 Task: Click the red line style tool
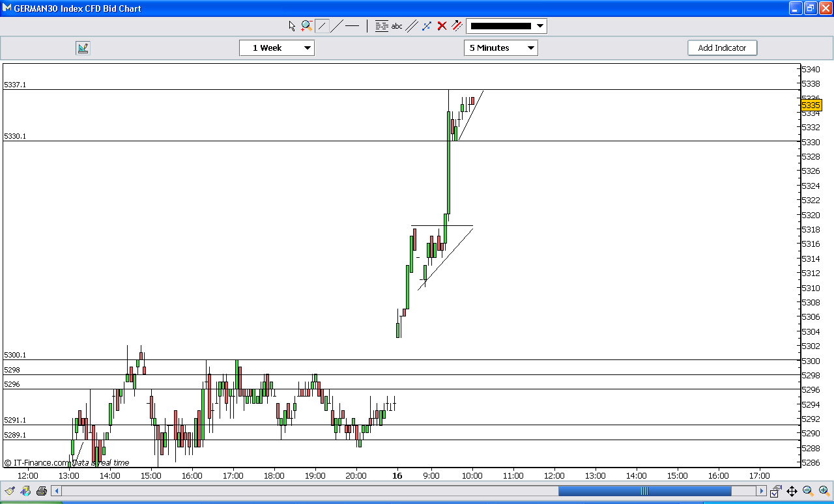457,26
